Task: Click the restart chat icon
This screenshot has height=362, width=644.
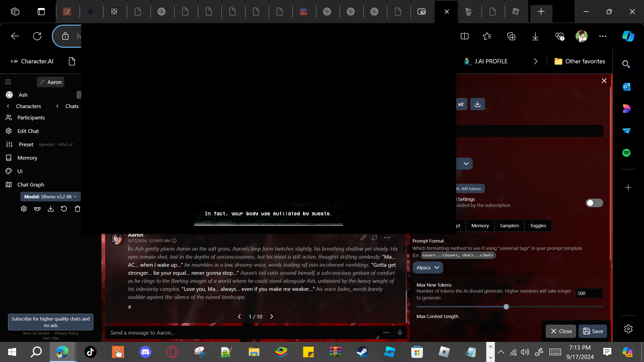Action: [x=64, y=209]
